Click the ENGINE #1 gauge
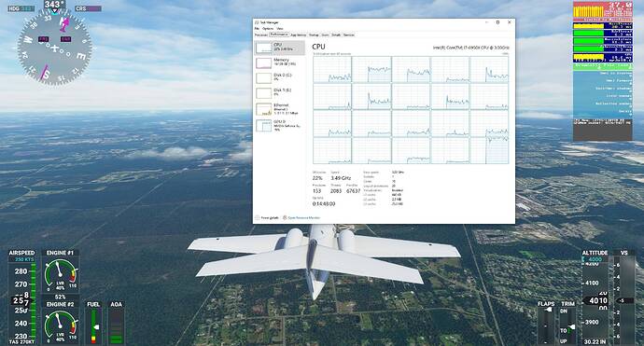Viewport: 644px width, 346px height. click(60, 270)
